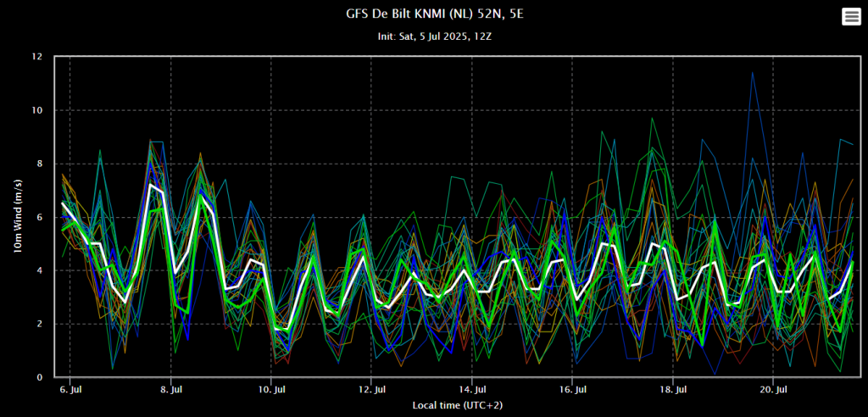
Task: Click the '12' value on the wind axis
Action: point(37,57)
